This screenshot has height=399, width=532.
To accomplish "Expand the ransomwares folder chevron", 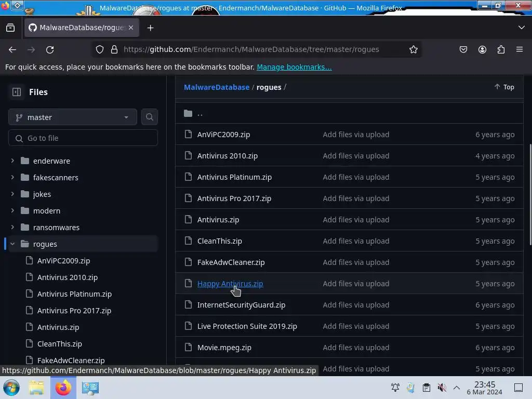I will [12, 227].
